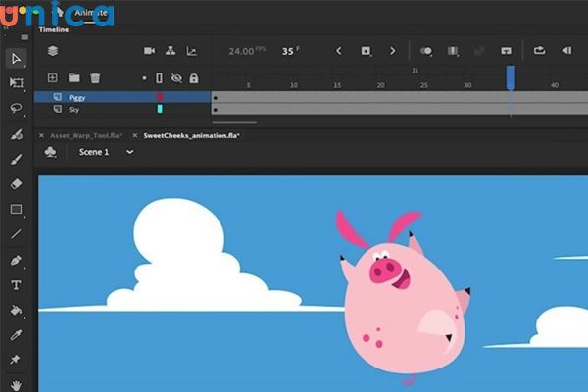Image resolution: width=588 pixels, height=392 pixels.
Task: Select the Asset Warp pin tool
Action: click(x=16, y=360)
